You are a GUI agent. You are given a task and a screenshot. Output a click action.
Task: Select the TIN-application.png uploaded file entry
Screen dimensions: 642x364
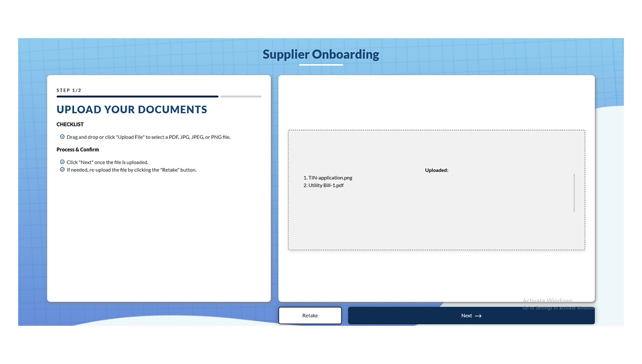point(331,178)
